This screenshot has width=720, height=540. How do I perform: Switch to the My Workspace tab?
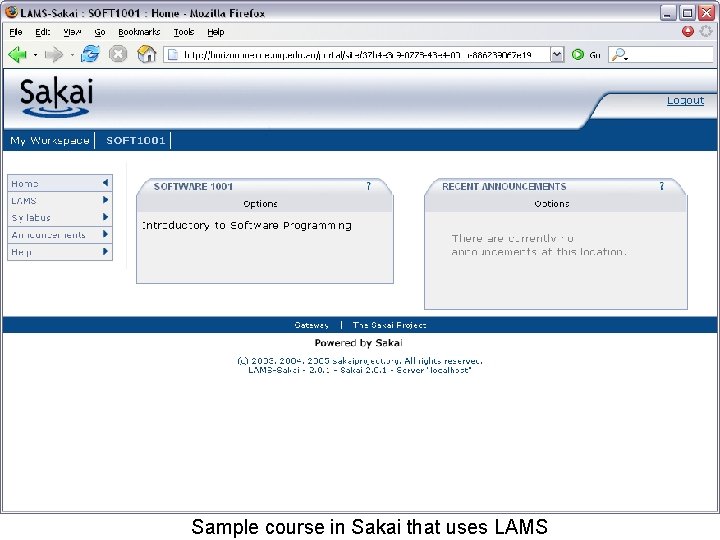[x=50, y=141]
